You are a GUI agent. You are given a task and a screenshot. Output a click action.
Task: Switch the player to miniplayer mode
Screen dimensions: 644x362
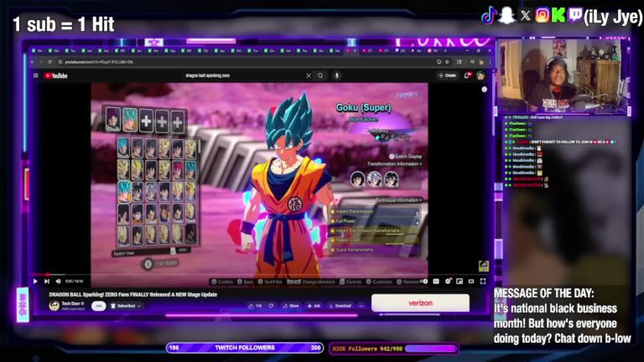(459, 281)
